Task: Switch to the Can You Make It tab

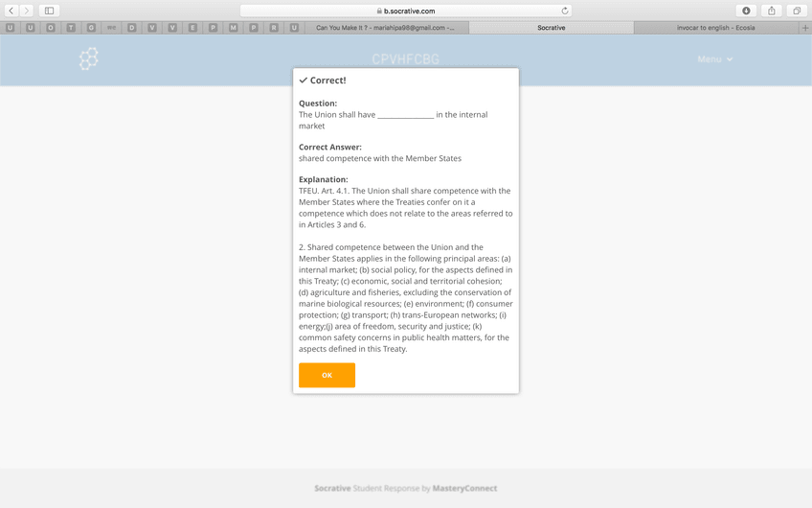Action: coord(386,28)
